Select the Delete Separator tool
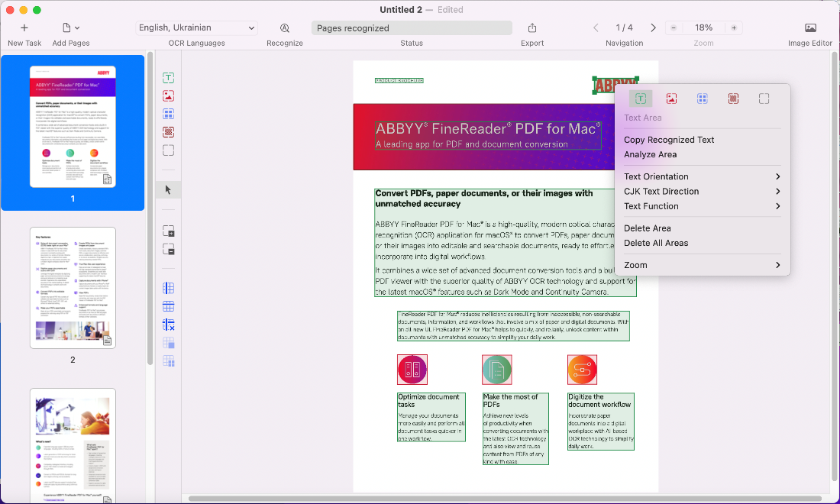This screenshot has height=504, width=840. 168,325
